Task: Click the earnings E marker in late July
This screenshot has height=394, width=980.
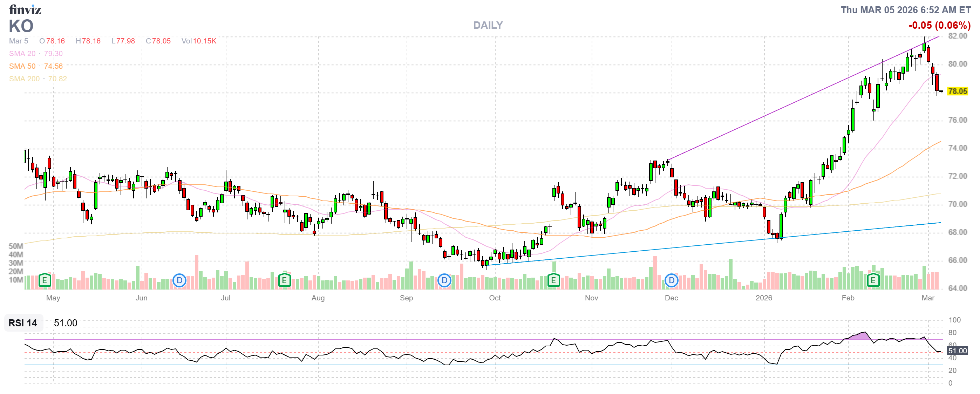Action: [284, 281]
